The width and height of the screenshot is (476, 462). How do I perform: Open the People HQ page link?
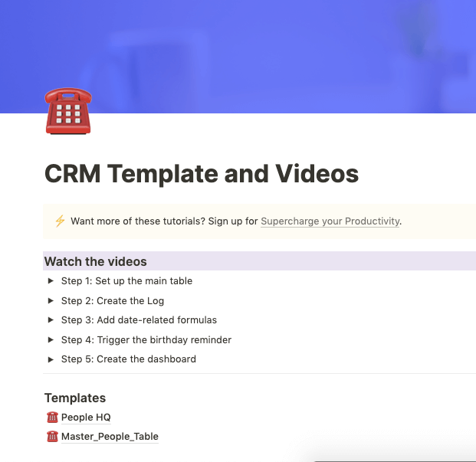click(x=86, y=418)
